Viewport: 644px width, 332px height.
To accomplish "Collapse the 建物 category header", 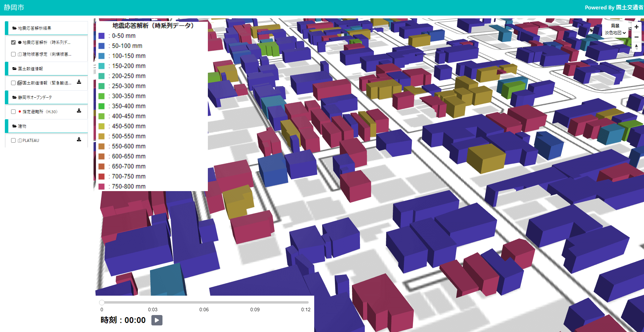I will (x=47, y=126).
